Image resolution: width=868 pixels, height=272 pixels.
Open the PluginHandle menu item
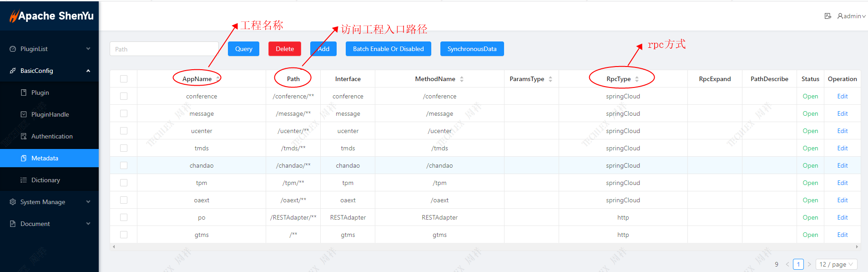click(49, 114)
